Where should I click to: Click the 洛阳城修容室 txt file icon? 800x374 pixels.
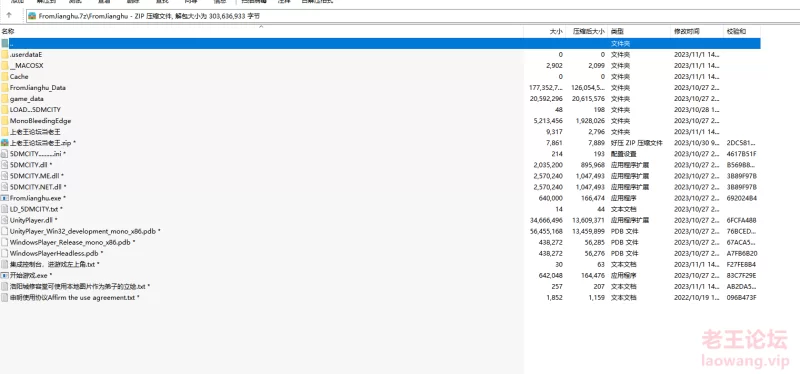coord(5,286)
